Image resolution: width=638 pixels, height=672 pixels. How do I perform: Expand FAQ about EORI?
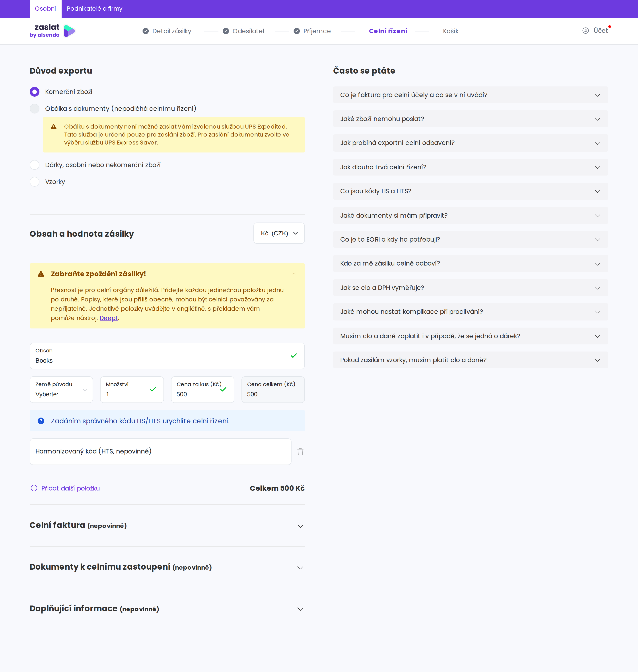click(470, 240)
